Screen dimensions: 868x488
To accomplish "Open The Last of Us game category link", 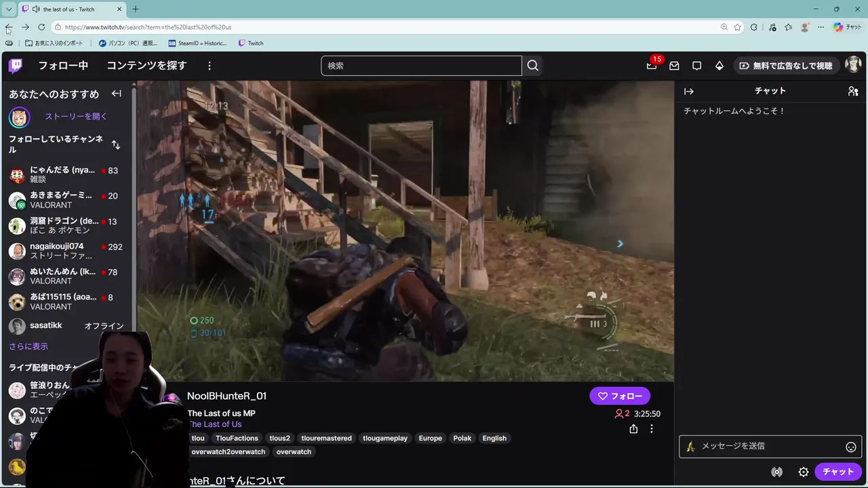I will (x=215, y=424).
